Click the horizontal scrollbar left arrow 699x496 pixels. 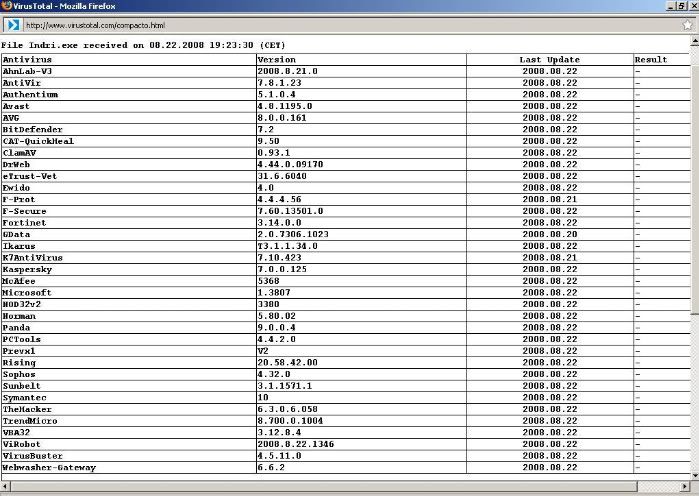click(x=5, y=486)
